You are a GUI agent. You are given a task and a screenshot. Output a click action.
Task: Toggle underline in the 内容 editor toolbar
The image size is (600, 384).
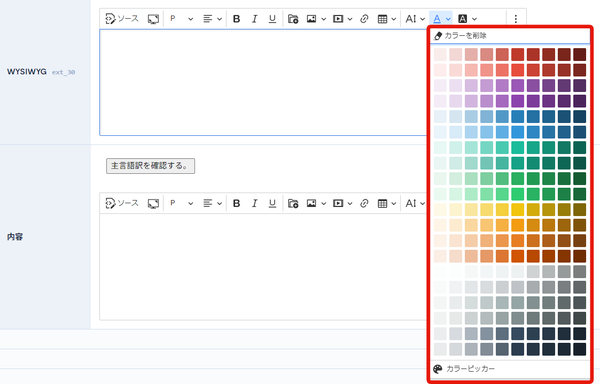(x=272, y=203)
